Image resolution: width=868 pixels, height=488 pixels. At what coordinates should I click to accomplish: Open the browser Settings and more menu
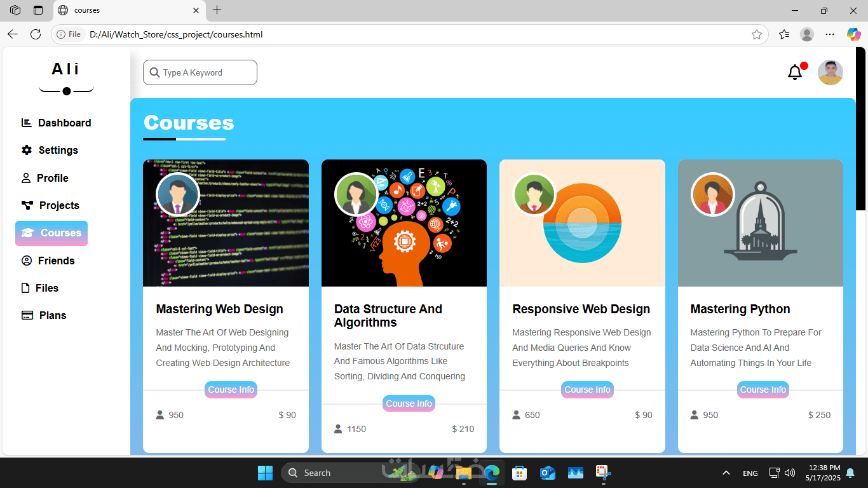830,34
